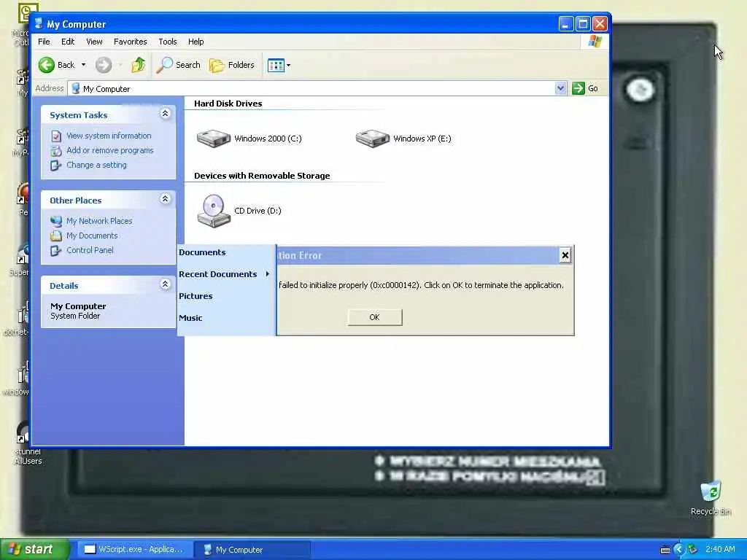Collapse the Details panel
Viewport: 747px width, 560px height.
click(165, 284)
